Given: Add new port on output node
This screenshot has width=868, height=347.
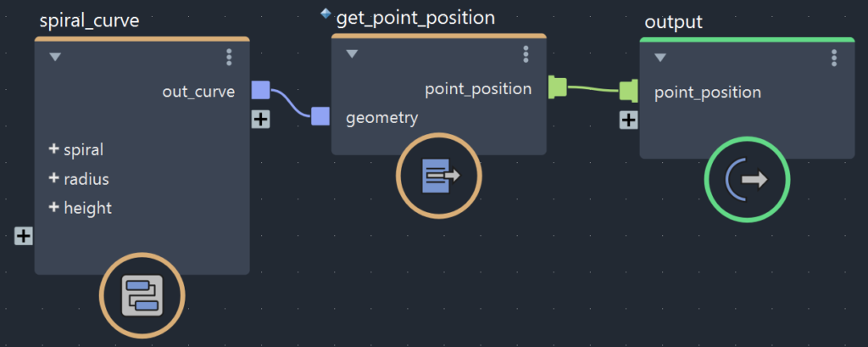Looking at the screenshot, I should (x=628, y=120).
